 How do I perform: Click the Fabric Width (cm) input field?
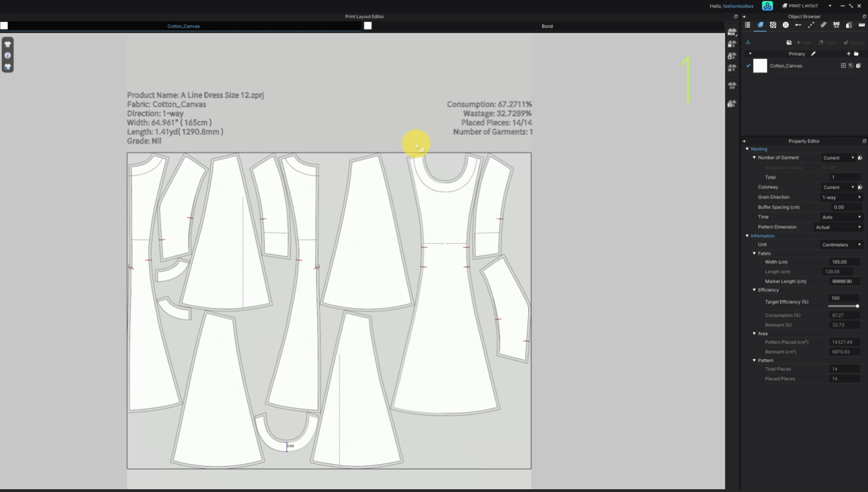click(x=844, y=262)
